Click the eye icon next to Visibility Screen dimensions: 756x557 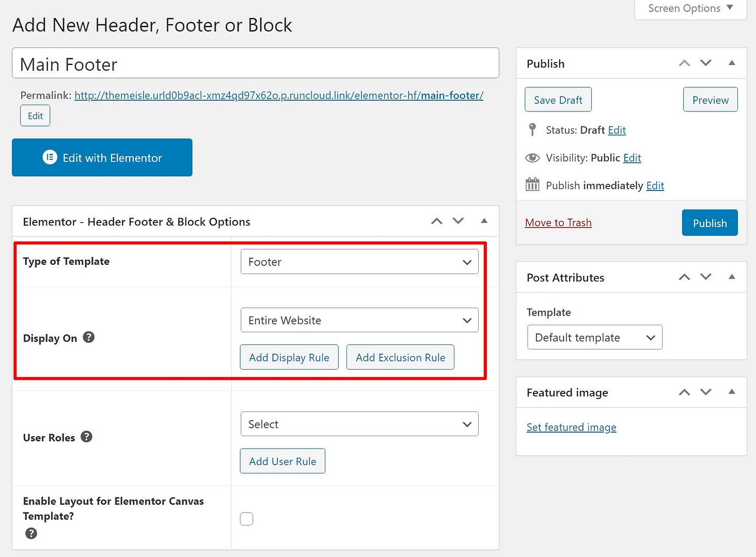click(x=532, y=157)
